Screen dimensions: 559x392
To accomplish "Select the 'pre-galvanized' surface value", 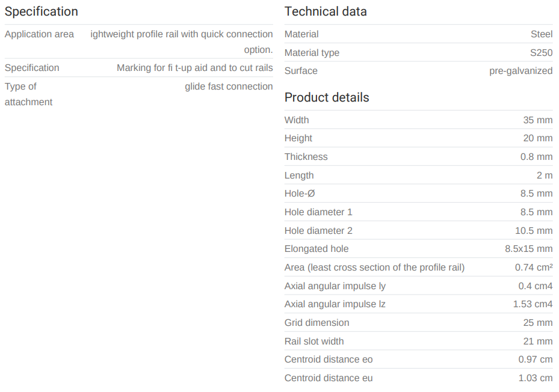I will (x=520, y=71).
